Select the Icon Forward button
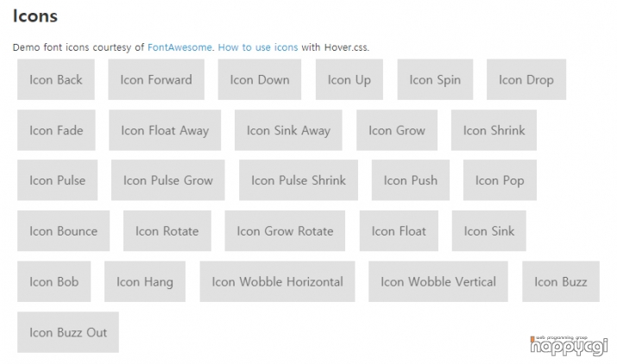This screenshot has height=364, width=617. click(156, 79)
